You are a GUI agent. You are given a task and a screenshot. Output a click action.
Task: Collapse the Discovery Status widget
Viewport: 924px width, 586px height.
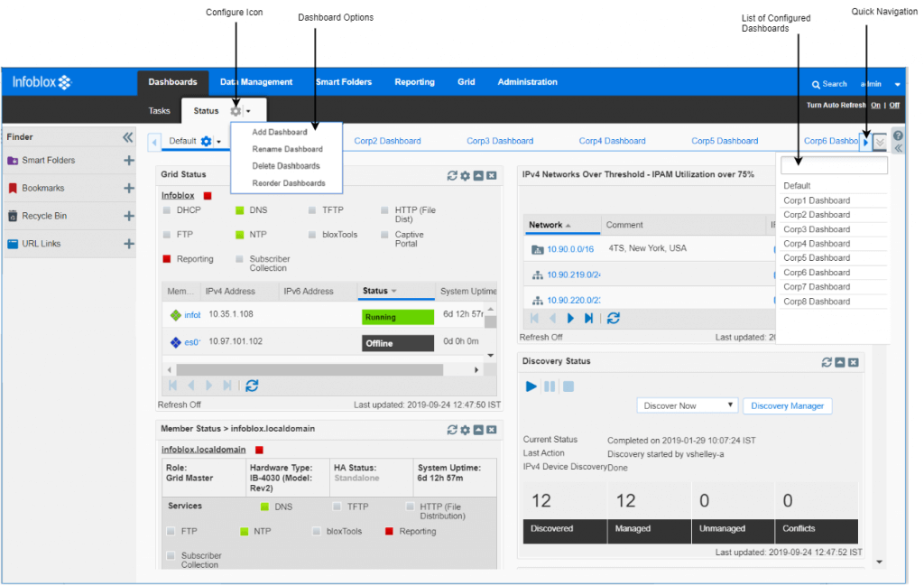coord(840,362)
